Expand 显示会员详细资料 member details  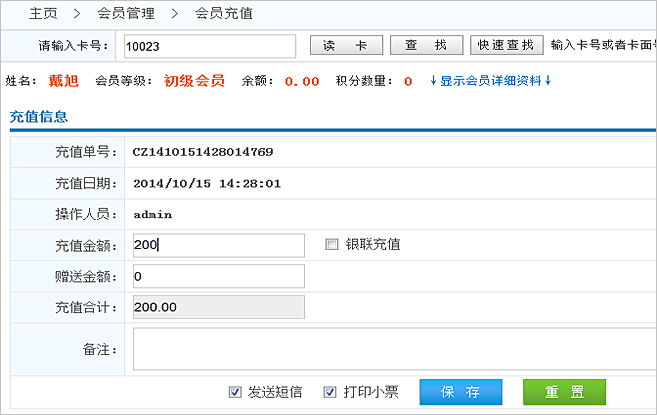click(490, 81)
